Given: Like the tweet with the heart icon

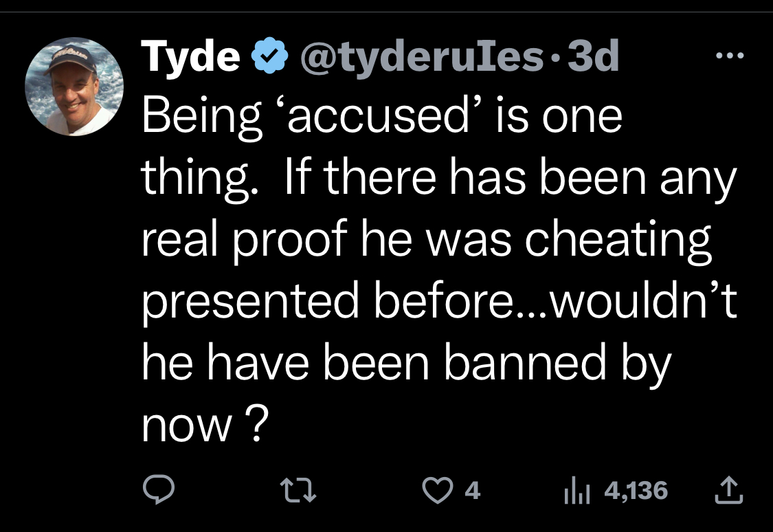Looking at the screenshot, I should 438,491.
